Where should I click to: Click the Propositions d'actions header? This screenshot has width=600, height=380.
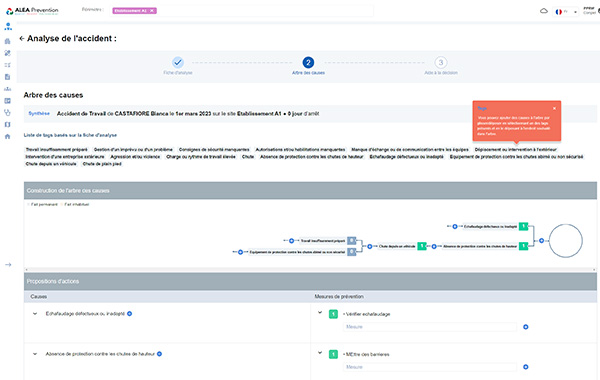[x=310, y=281]
